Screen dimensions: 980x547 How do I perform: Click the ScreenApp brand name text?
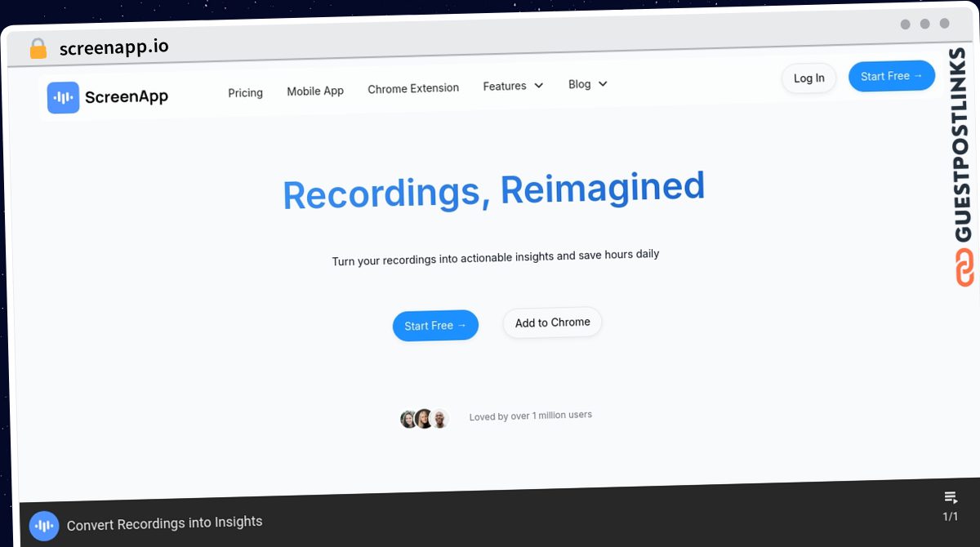coord(127,97)
